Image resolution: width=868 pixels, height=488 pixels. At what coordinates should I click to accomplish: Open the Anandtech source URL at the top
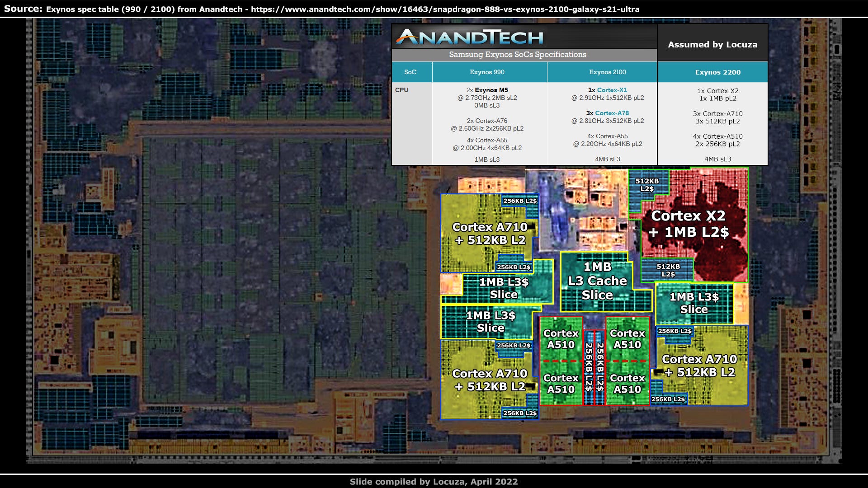(445, 9)
